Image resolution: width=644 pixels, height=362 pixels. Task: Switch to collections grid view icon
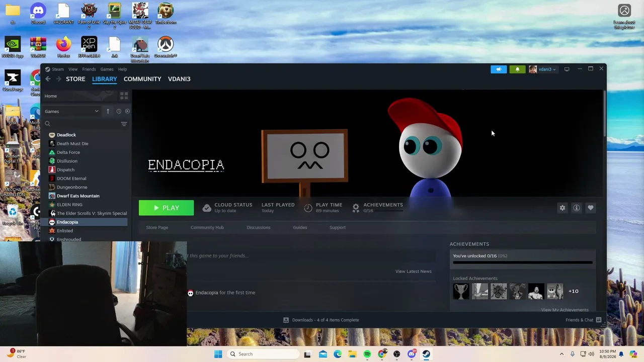tap(124, 96)
